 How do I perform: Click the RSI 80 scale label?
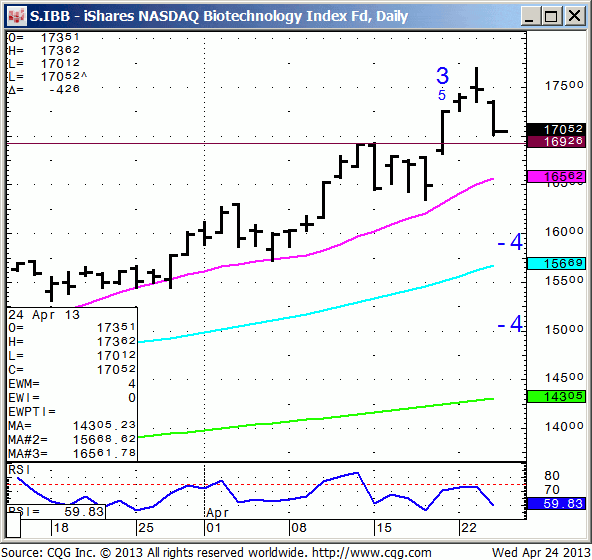pyautogui.click(x=552, y=475)
